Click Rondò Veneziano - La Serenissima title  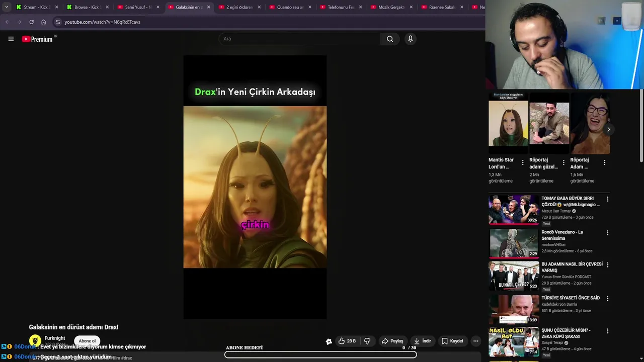tap(562, 235)
